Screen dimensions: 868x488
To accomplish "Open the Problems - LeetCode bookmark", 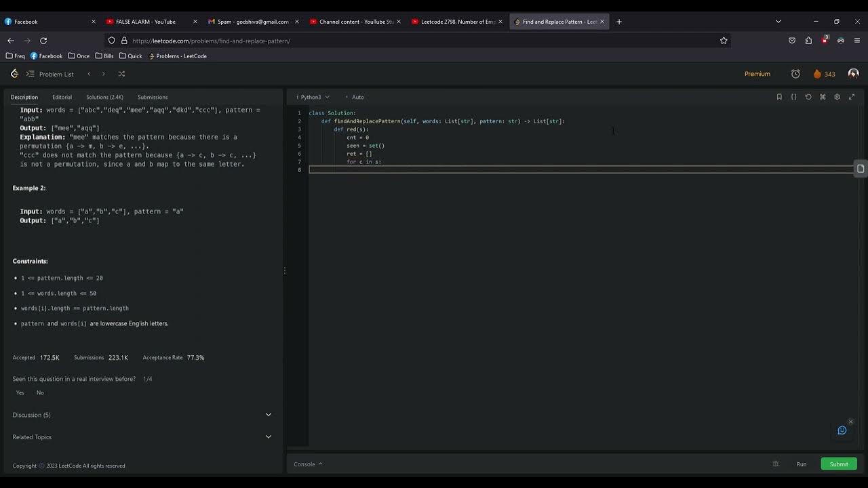I will coord(178,56).
